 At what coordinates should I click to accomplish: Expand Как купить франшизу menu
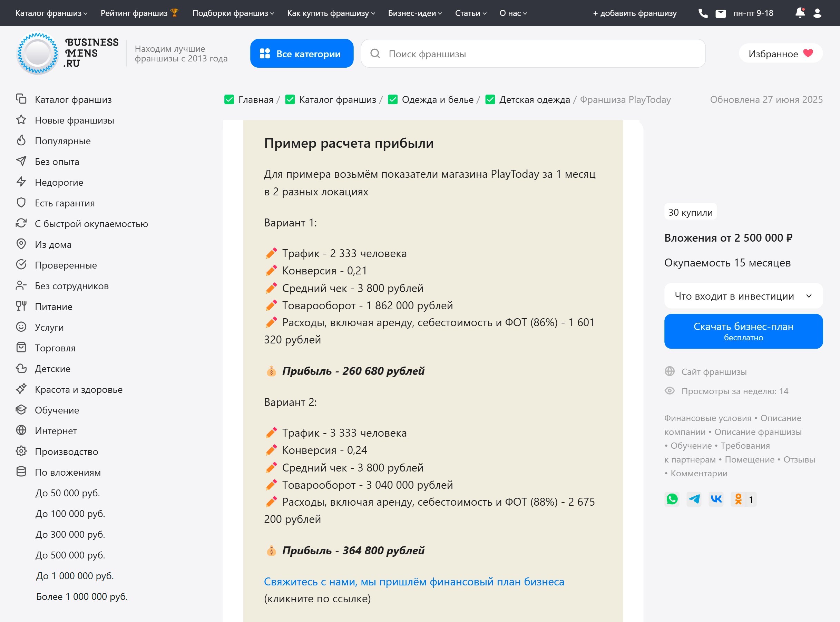[x=331, y=13]
